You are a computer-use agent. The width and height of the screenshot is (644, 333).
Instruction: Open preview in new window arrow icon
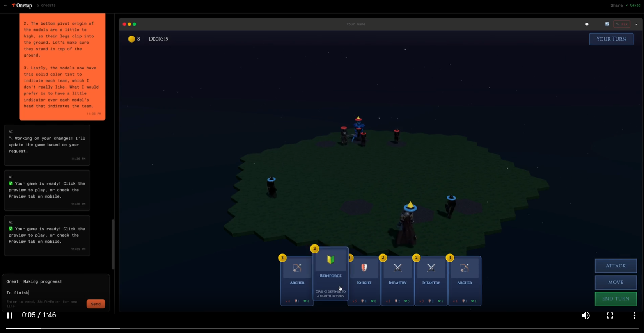[636, 24]
